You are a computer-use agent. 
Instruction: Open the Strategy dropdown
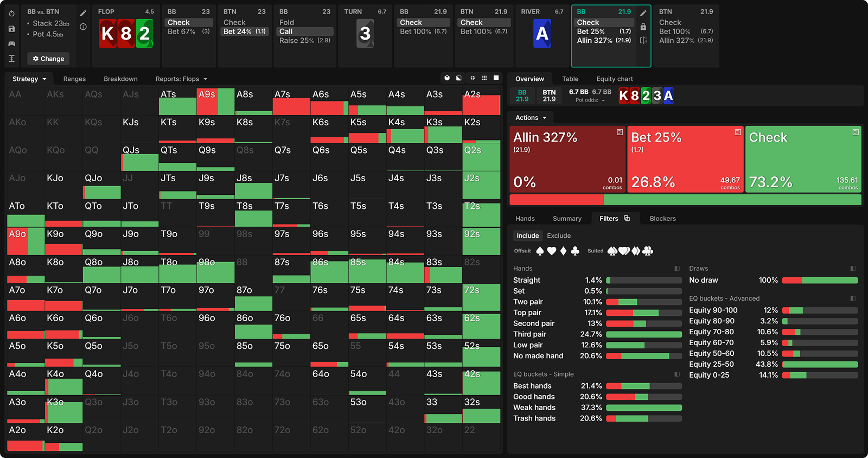click(x=29, y=79)
